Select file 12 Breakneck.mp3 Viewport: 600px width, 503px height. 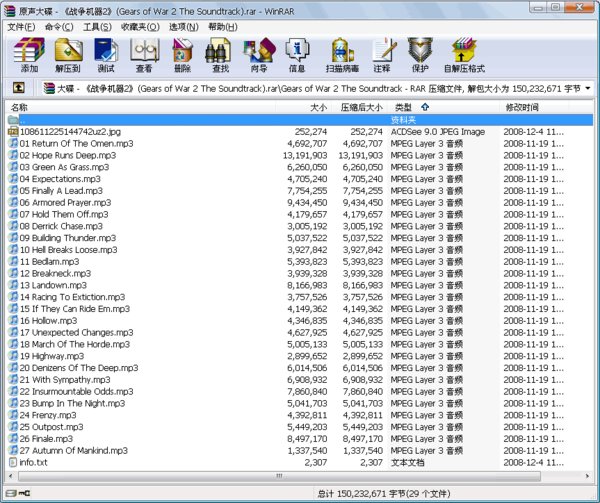(x=55, y=273)
